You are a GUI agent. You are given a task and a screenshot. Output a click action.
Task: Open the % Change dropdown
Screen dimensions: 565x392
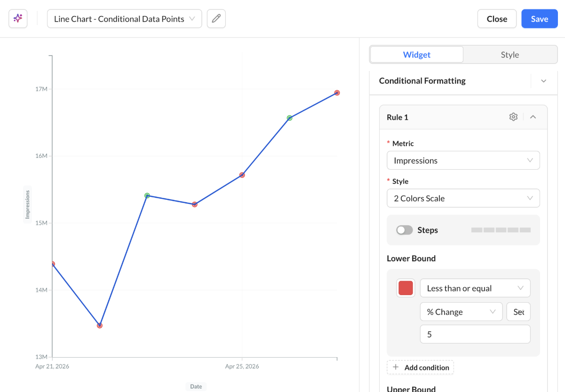click(x=462, y=312)
